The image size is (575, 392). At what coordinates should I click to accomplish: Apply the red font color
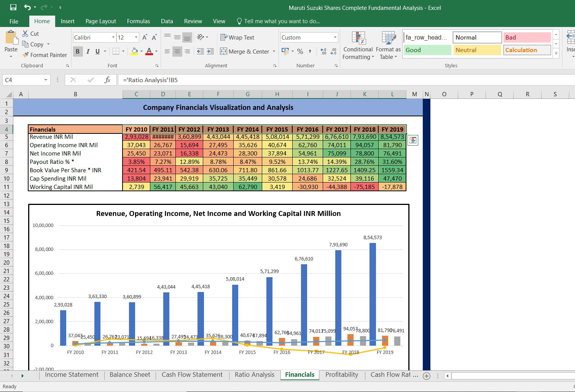coord(149,51)
